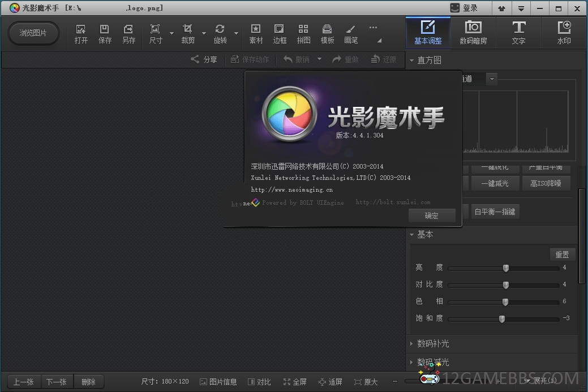Click the 确定 button in the About dialog
The width and height of the screenshot is (588, 392).
(x=431, y=216)
